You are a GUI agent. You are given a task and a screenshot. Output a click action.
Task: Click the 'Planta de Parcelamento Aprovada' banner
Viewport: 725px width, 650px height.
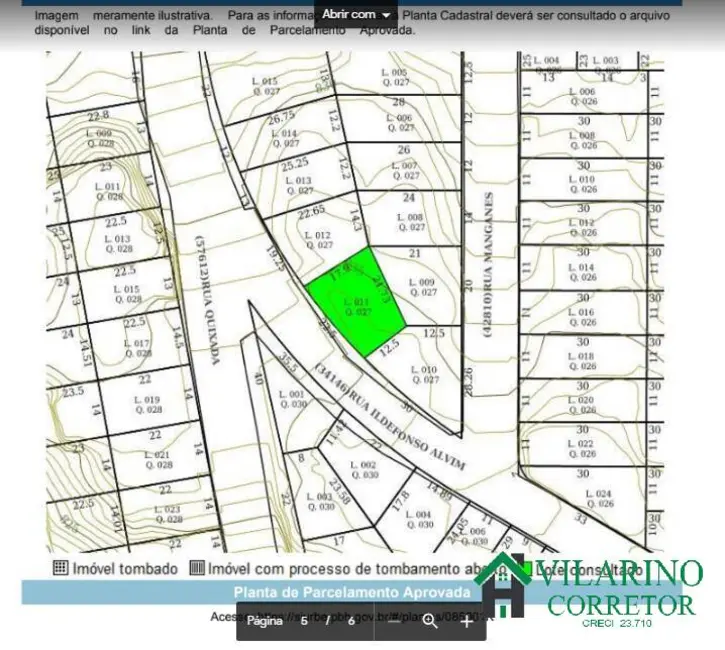[x=345, y=592]
